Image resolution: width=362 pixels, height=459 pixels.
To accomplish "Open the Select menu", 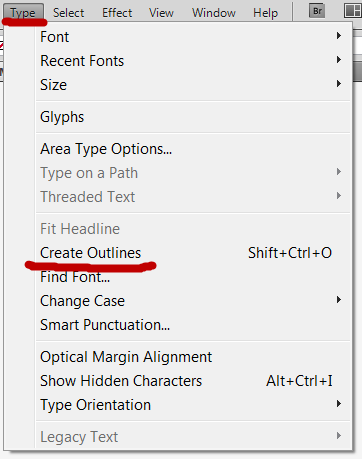I will [x=68, y=13].
